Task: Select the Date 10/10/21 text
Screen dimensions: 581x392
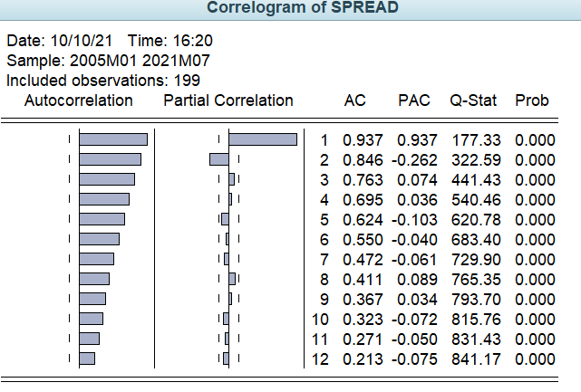Action: [x=59, y=41]
